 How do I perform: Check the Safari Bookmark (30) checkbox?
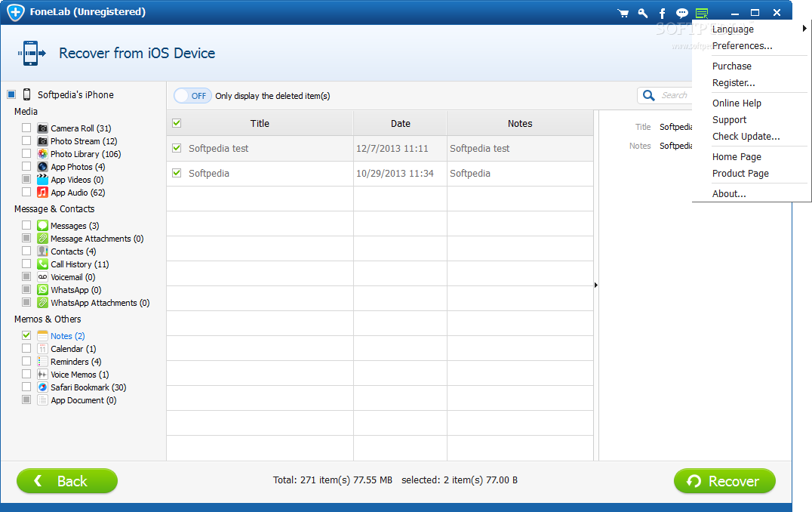26,387
